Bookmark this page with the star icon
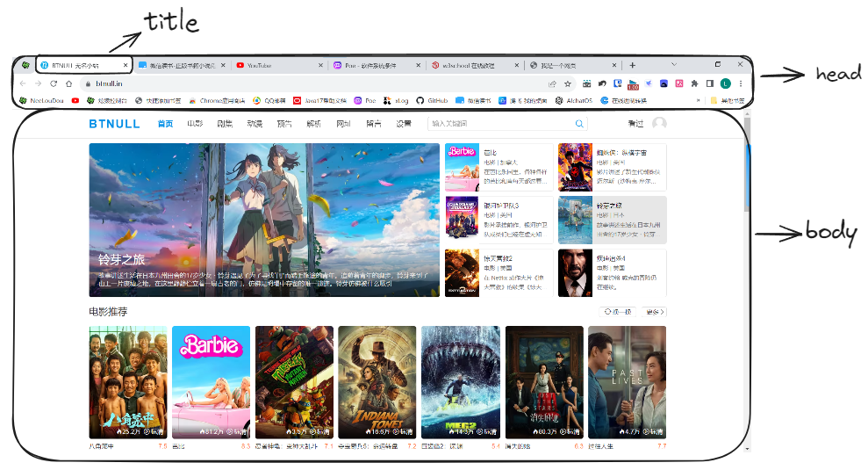Viewport: 868px width, 470px height. pyautogui.click(x=568, y=83)
